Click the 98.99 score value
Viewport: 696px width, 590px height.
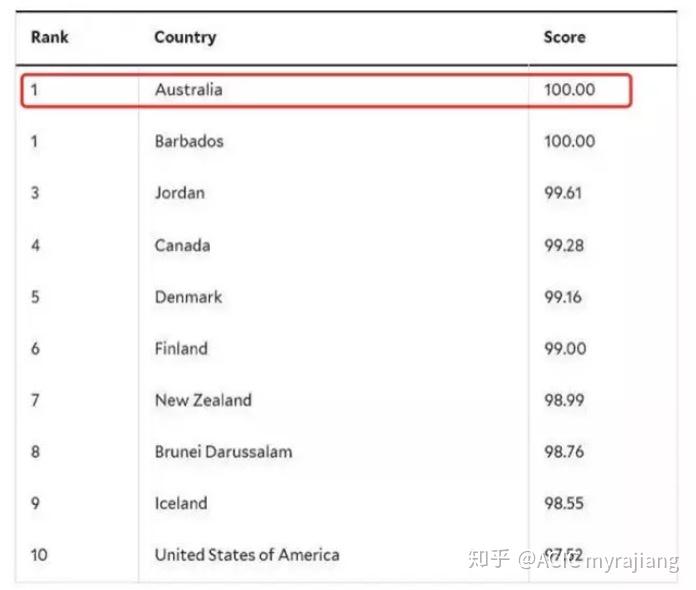point(564,400)
